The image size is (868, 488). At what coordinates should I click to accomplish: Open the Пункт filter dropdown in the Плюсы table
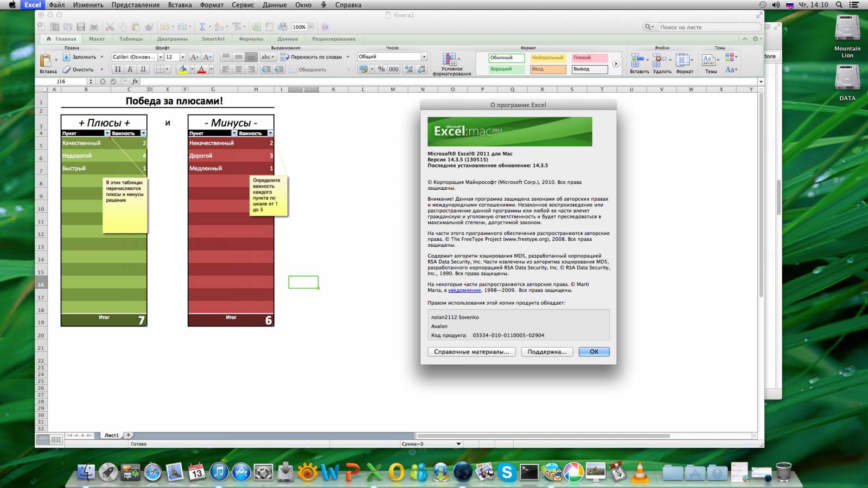click(107, 133)
